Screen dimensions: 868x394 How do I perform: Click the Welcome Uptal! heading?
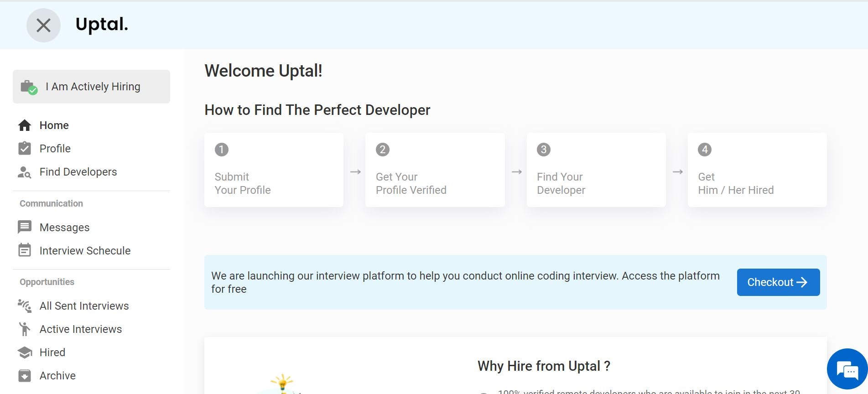pos(264,71)
